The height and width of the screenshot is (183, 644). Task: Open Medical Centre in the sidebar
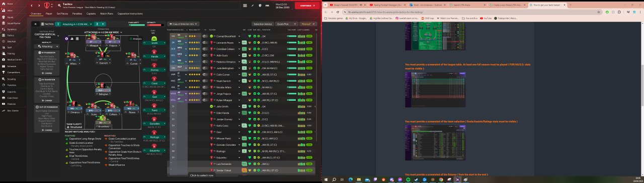point(14,59)
